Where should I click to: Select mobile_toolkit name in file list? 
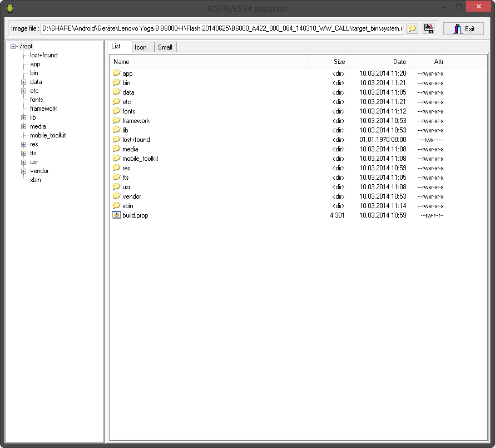point(140,159)
